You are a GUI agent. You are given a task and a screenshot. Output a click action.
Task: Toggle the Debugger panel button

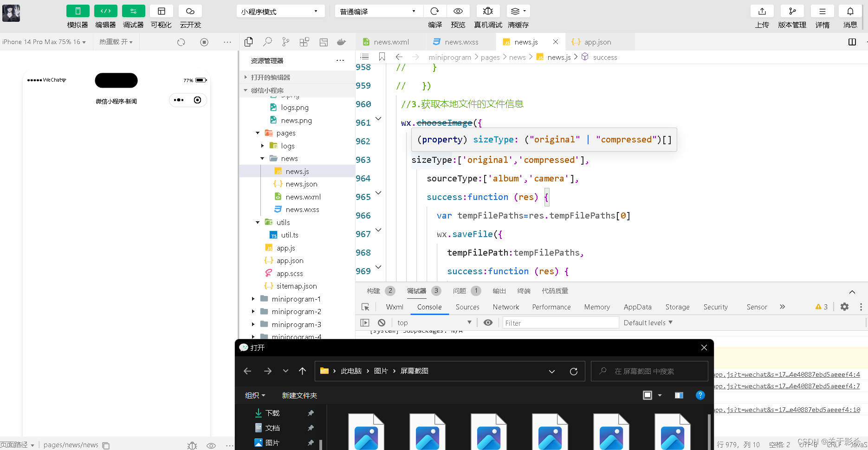(133, 11)
